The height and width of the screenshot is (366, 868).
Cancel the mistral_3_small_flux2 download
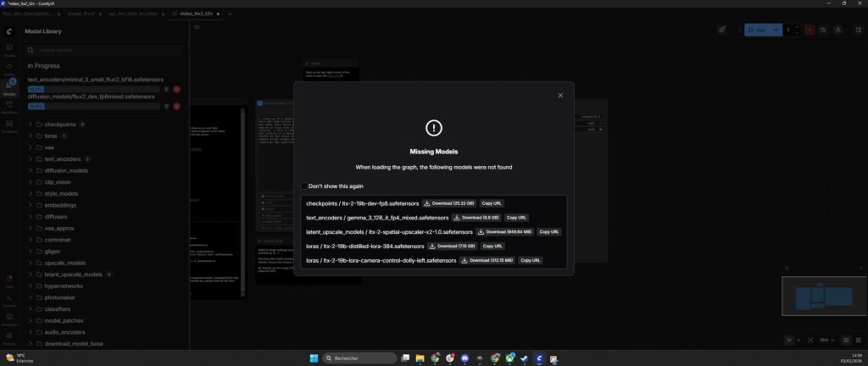(x=177, y=89)
